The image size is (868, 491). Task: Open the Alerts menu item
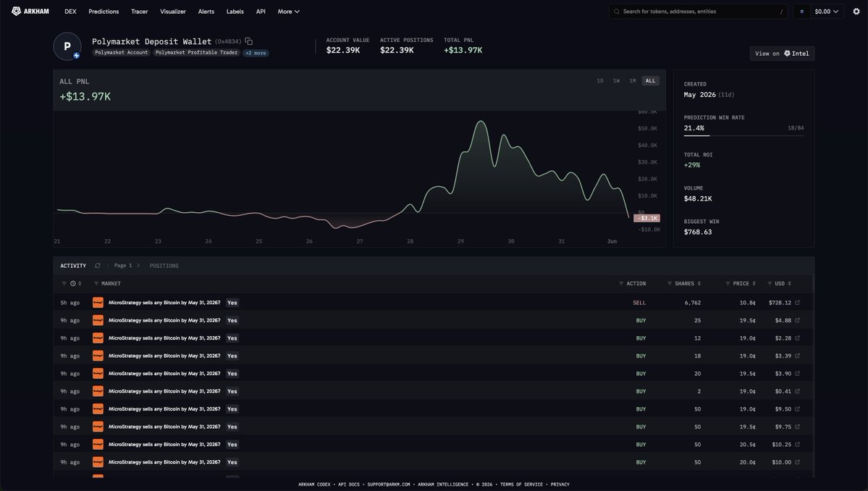click(x=206, y=11)
